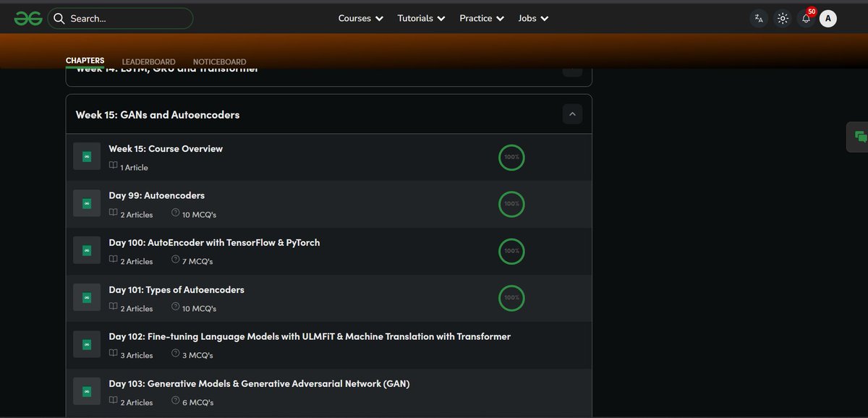
Task: Click '2 Articles' under Day 101
Action: [136, 309]
